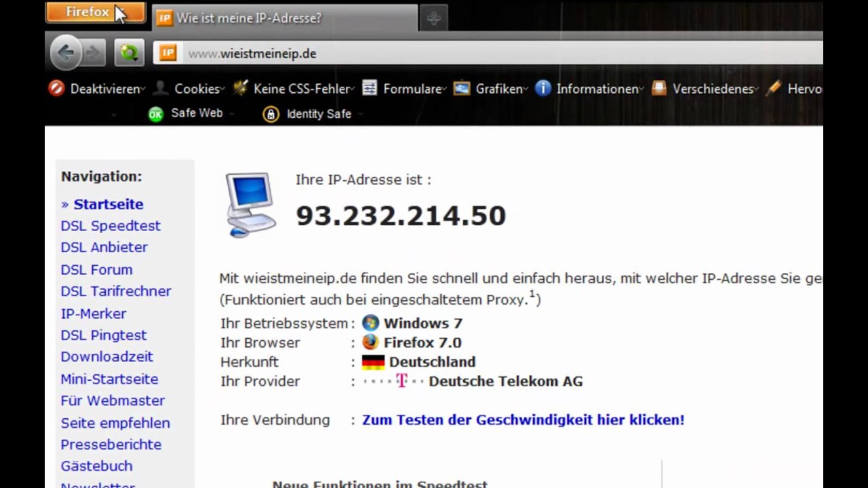Click the red Deaktivieren icon
The height and width of the screenshot is (488, 868).
(x=56, y=88)
